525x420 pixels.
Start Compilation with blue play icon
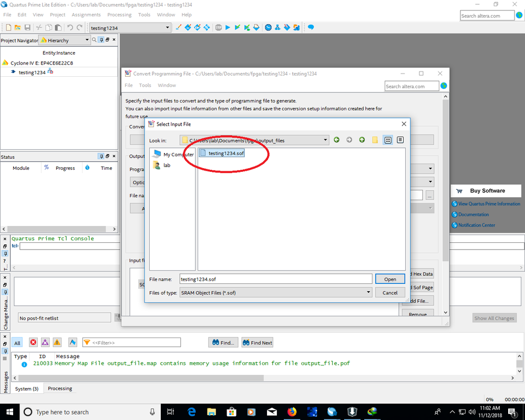(x=228, y=27)
